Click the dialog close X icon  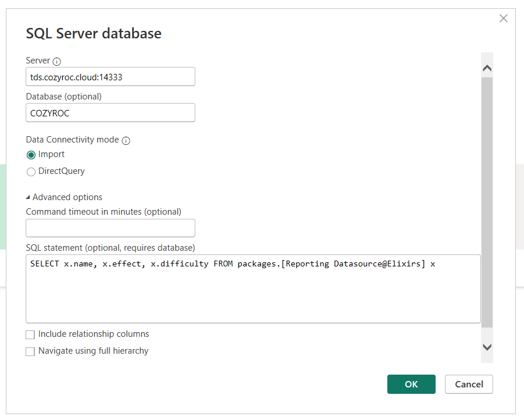(x=503, y=18)
